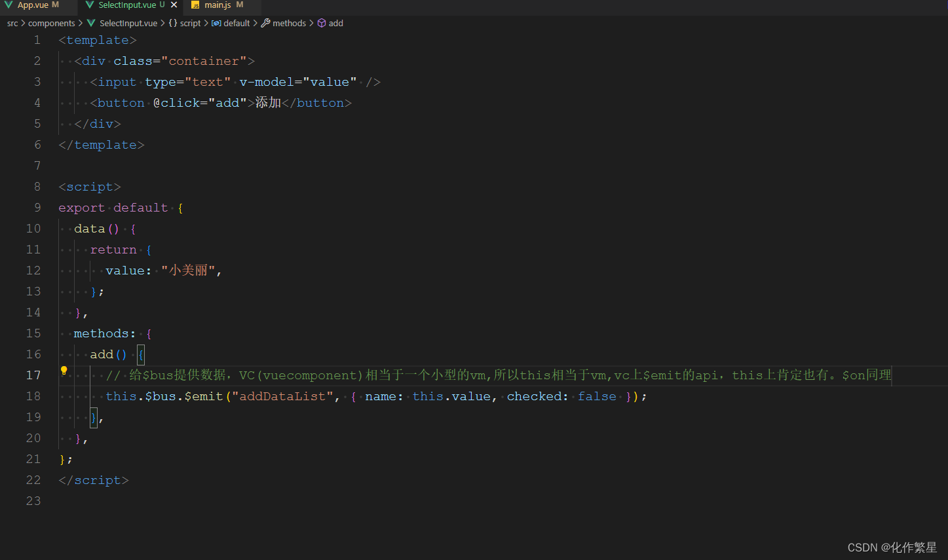This screenshot has width=948, height=560.
Task: Click type="text" on the input line
Action: (x=188, y=82)
